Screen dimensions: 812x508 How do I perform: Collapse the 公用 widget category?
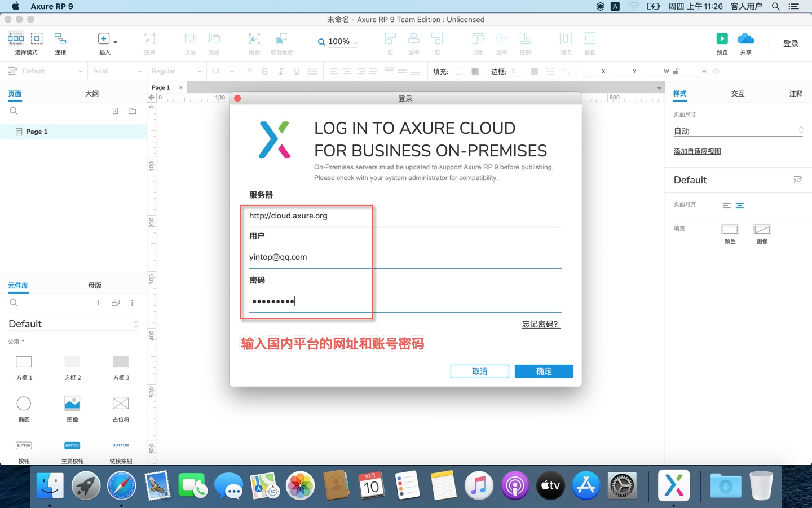pyautogui.click(x=16, y=341)
